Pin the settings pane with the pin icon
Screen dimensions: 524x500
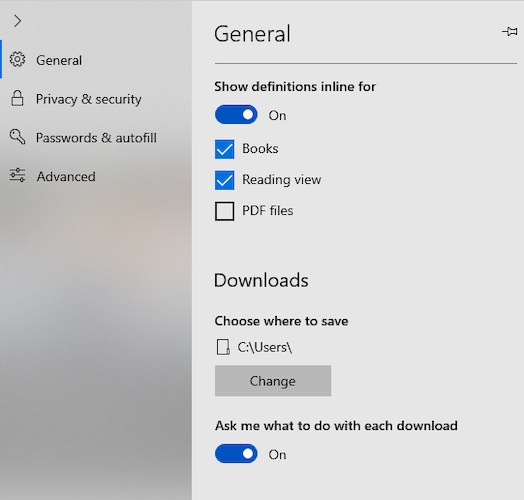click(x=510, y=32)
